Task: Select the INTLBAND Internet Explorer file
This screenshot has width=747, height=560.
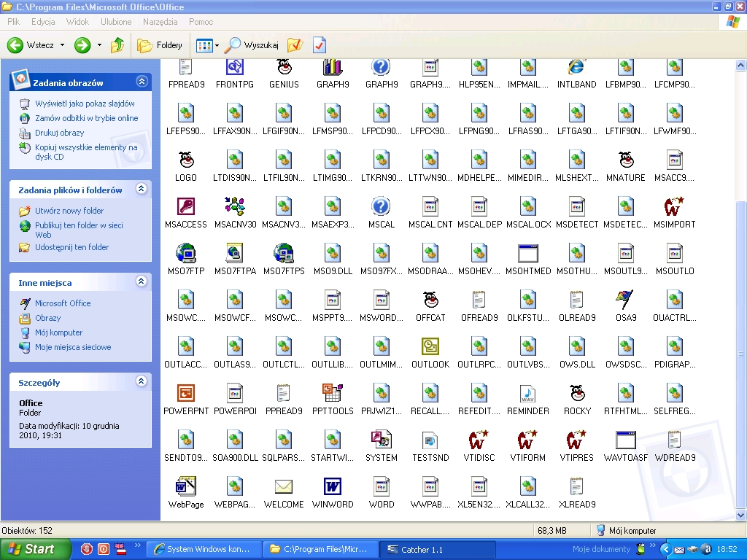Action: [x=577, y=66]
